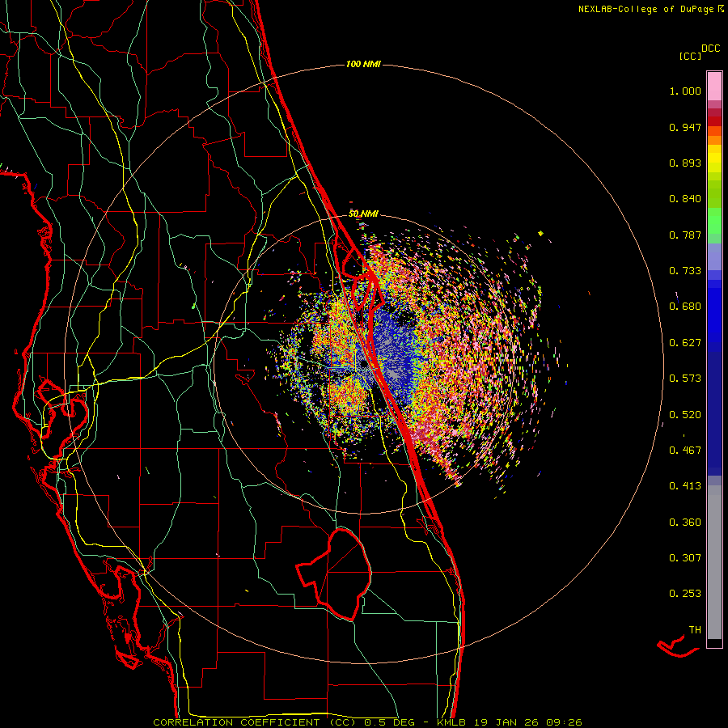Click the DCC label above the color bar
The height and width of the screenshot is (728, 728).
[x=710, y=49]
